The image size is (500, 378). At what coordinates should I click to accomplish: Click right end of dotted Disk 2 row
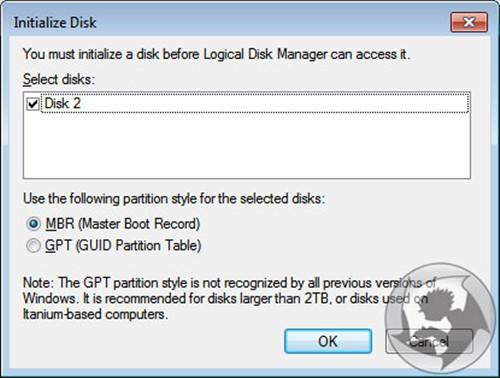(460, 104)
